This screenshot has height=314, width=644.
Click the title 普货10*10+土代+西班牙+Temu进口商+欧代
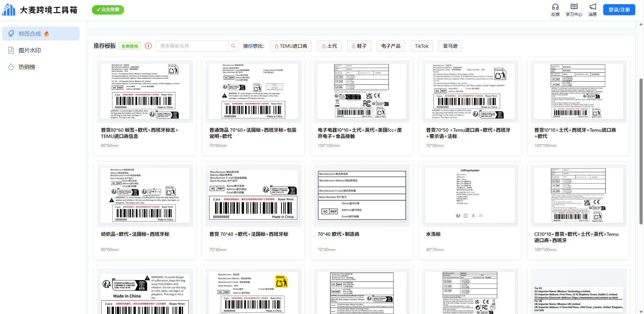[x=575, y=133]
